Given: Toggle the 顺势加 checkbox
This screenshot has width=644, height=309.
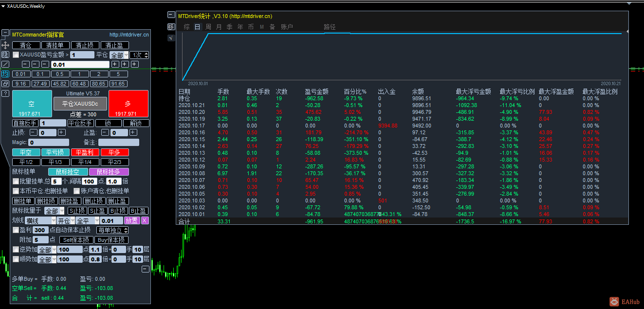Looking at the screenshot, I should click(x=16, y=259).
